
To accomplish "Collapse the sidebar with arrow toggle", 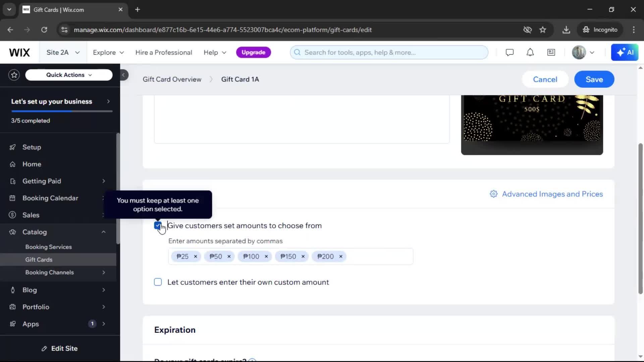I will point(123,75).
